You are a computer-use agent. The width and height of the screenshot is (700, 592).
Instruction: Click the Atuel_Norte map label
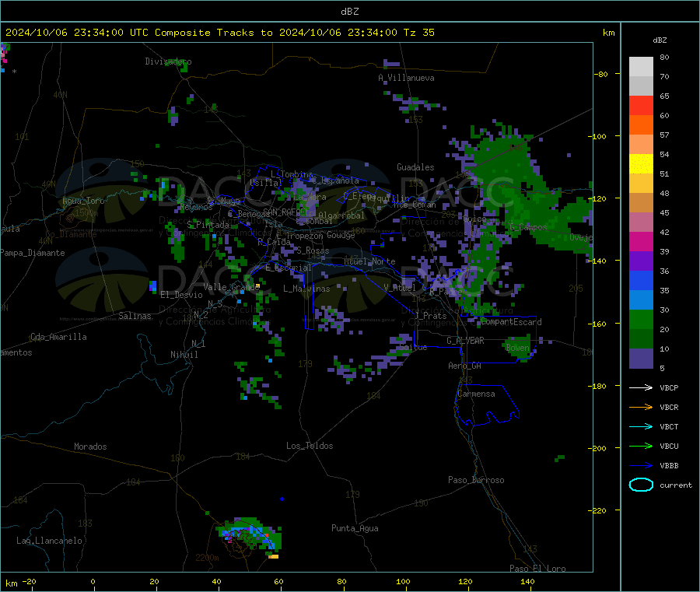pos(369,261)
